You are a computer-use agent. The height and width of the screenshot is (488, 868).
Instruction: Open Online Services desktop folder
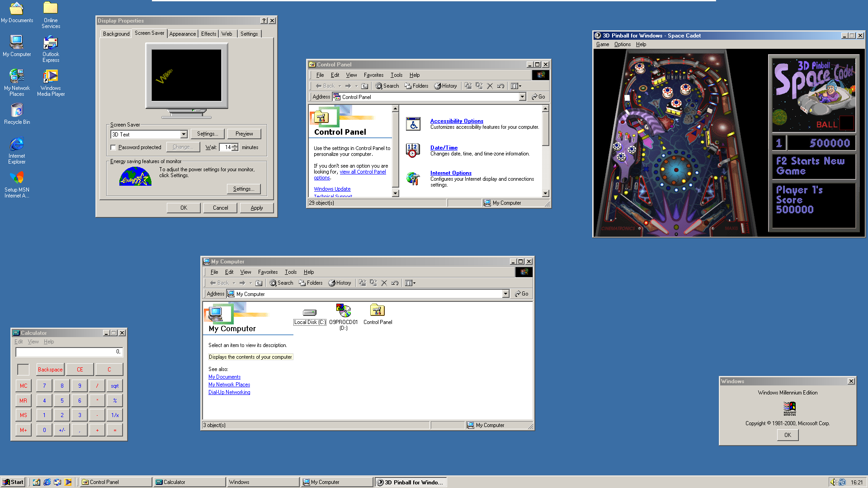click(x=51, y=15)
